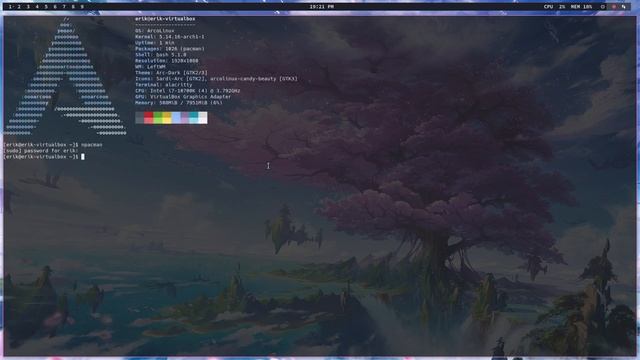Click the purple neofetch color block
Viewport: 640px width, 360px height.
coord(185,118)
